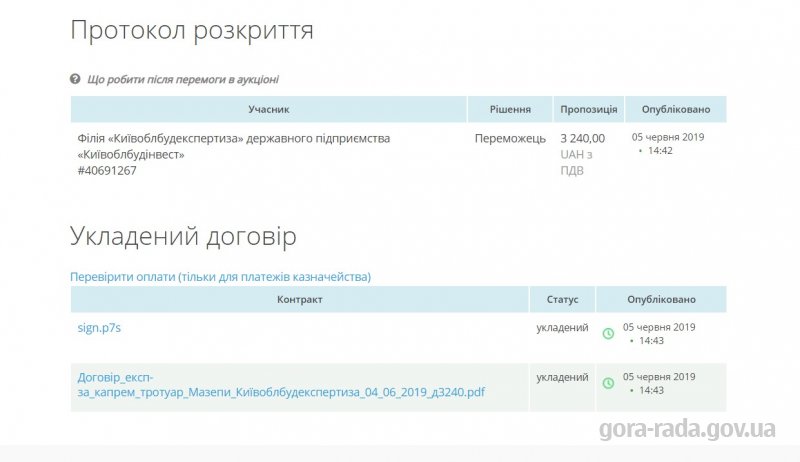Click the participant name Філія «Київоблбудекспертиза»
Screen dimensions: 800x462
(x=234, y=146)
